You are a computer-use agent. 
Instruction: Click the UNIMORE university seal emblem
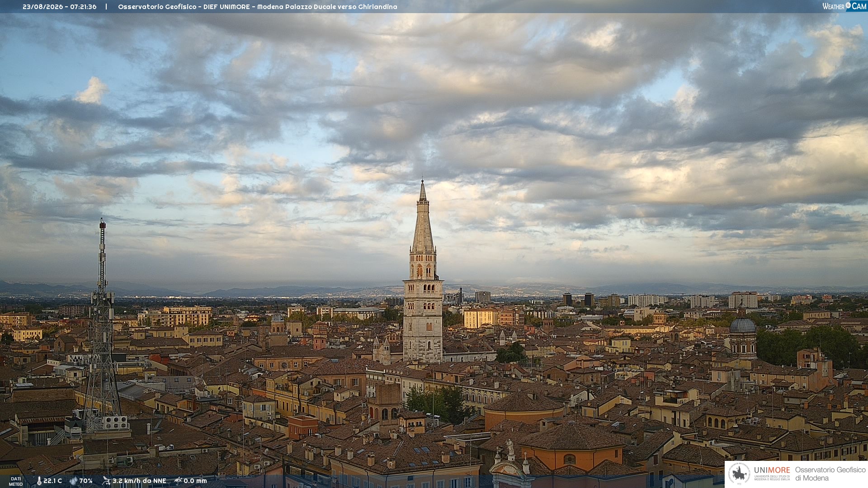(x=739, y=474)
